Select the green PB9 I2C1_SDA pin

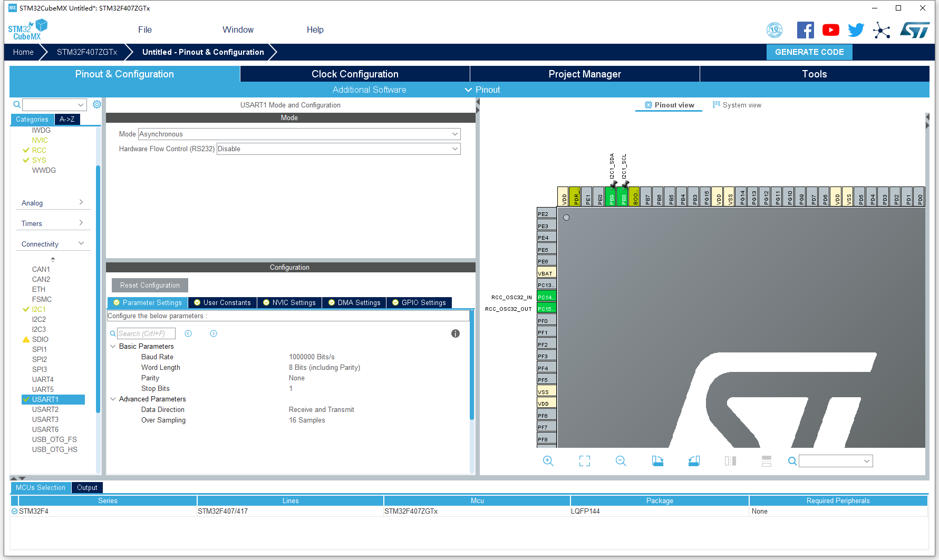611,197
